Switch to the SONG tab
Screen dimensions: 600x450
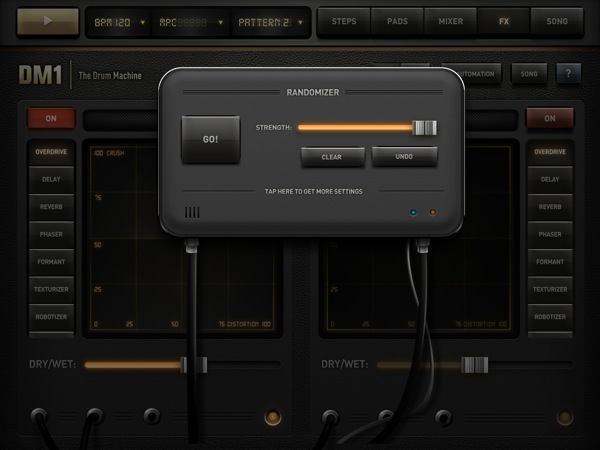(557, 21)
